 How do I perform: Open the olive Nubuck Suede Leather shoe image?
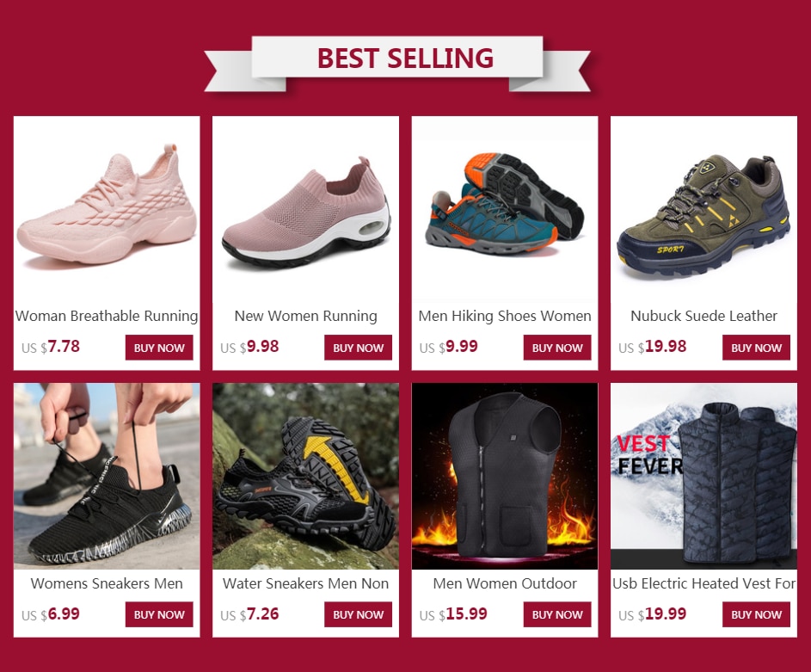[x=704, y=209]
